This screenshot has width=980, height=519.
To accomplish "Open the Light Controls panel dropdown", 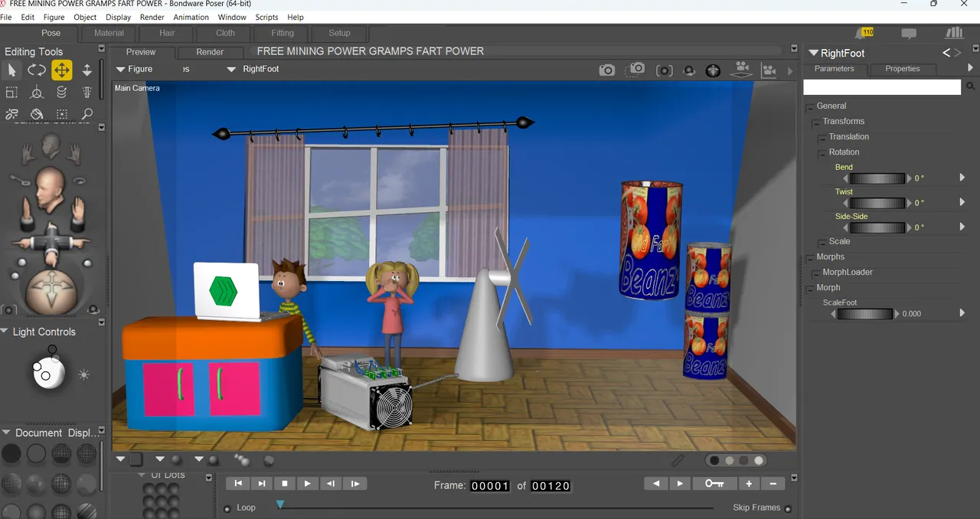I will [x=5, y=331].
